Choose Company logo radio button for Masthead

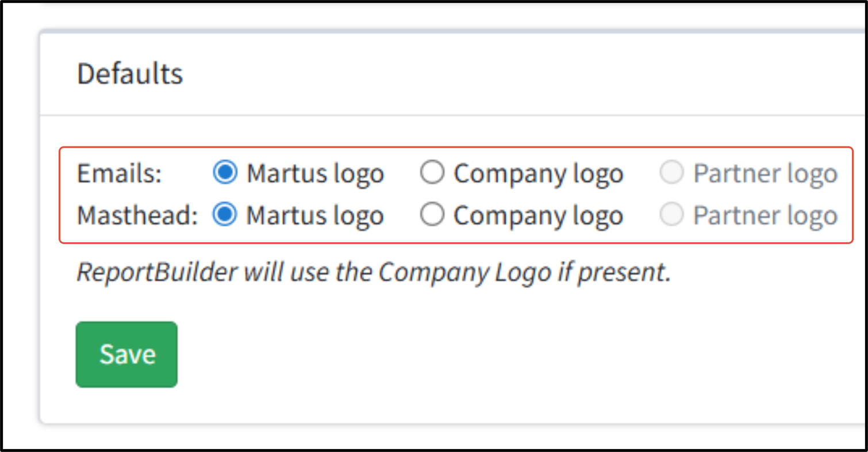click(432, 215)
